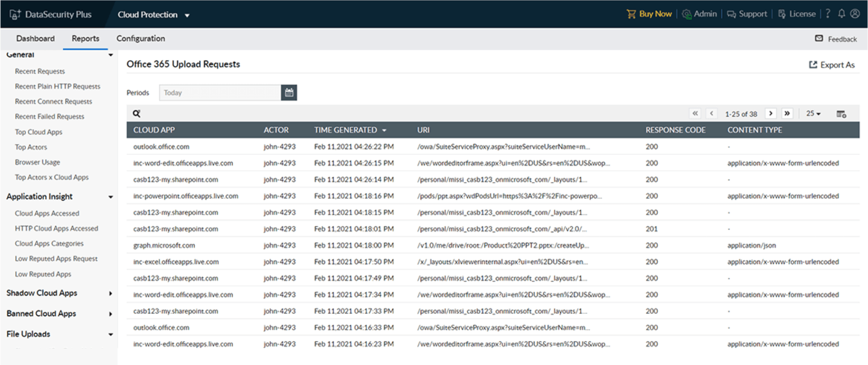Screen dimensions: 868x365
Task: Click the Export As button
Action: click(x=832, y=65)
